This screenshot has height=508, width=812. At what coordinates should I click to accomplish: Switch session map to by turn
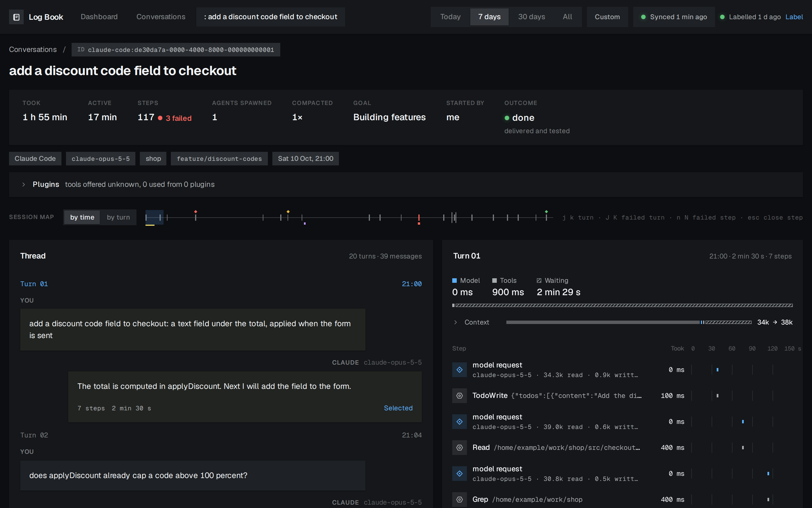point(118,217)
